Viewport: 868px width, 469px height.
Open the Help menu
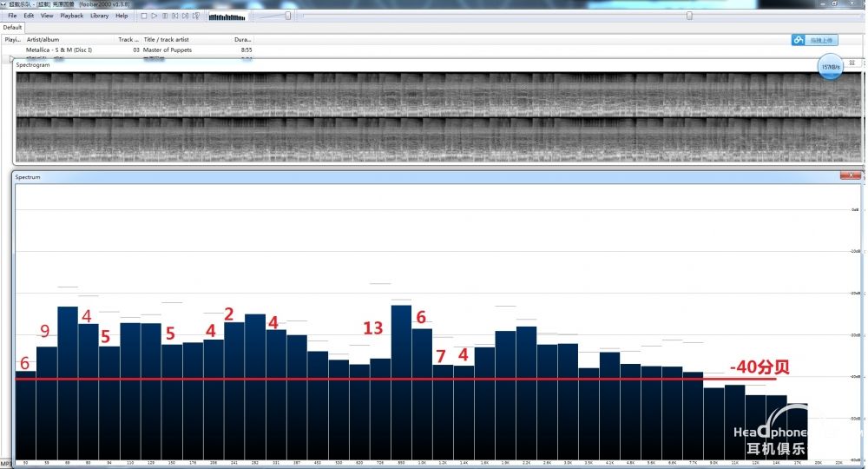click(122, 16)
